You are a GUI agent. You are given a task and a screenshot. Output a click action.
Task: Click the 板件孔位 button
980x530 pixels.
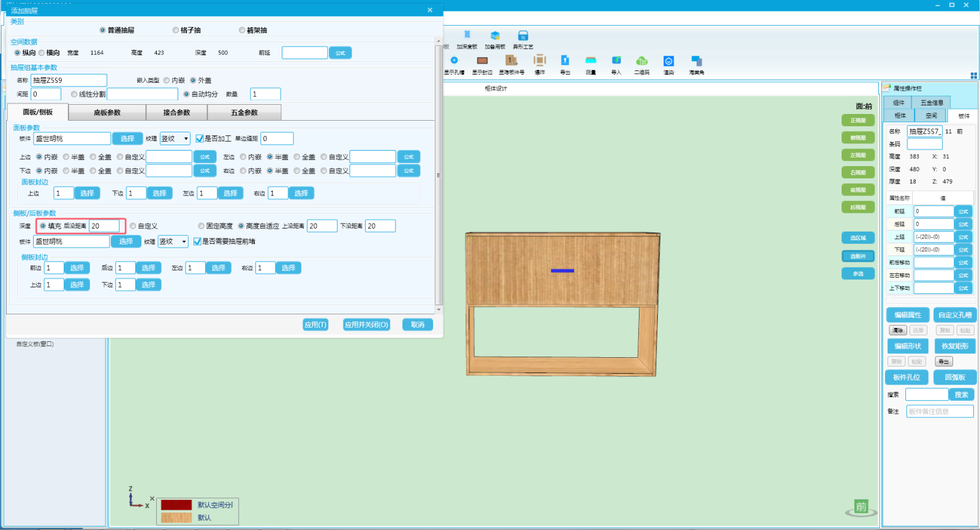tap(907, 377)
